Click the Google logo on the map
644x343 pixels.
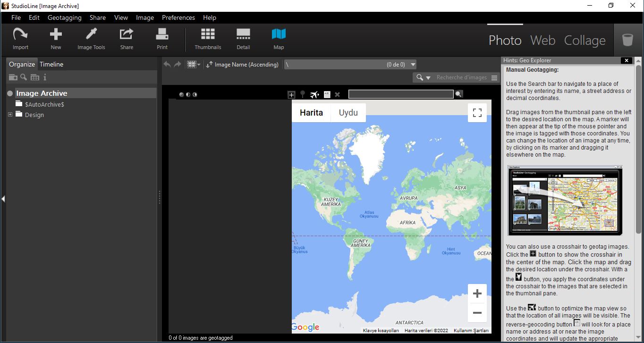click(306, 327)
